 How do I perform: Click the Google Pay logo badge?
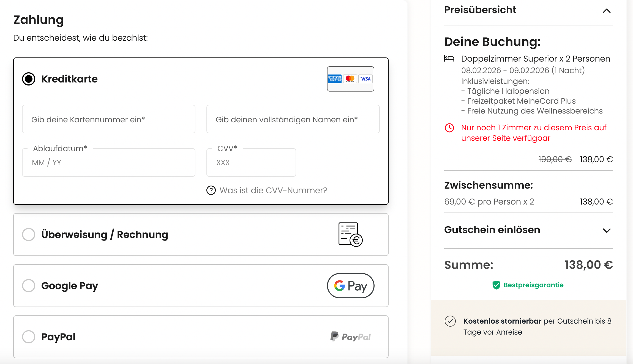click(350, 286)
